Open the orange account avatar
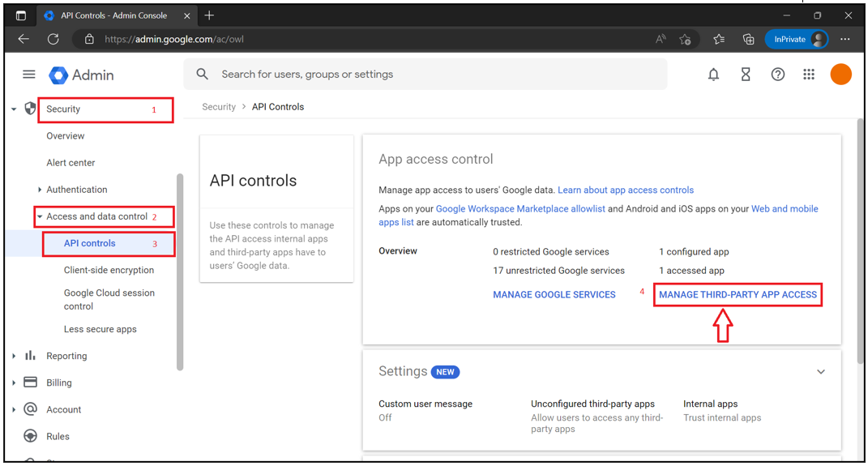This screenshot has height=466, width=868. point(841,75)
